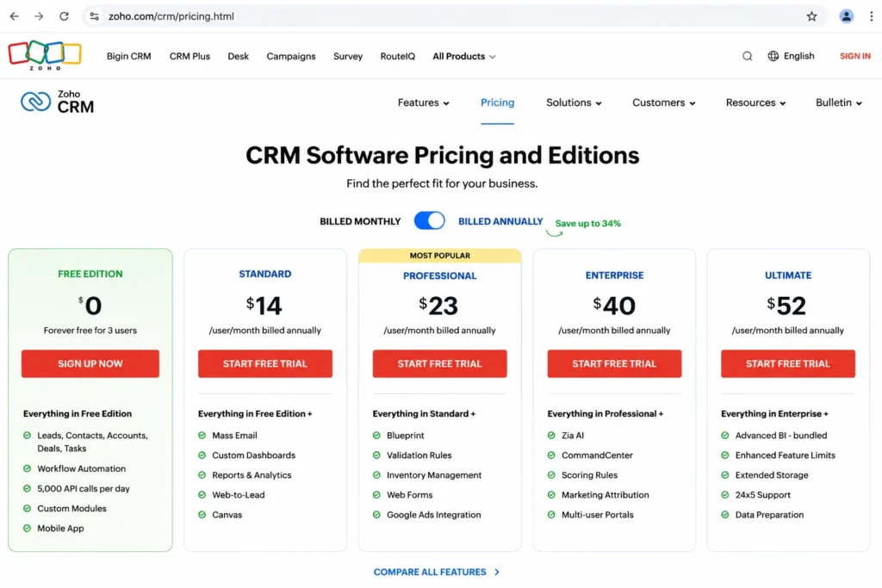
Task: Open RouteIQ in top nav
Action: point(398,56)
